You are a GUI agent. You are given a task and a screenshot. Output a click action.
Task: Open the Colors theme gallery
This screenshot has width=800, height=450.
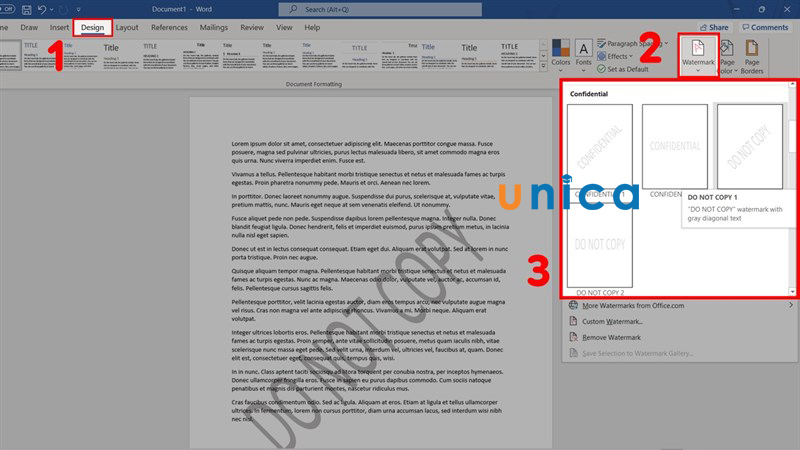[x=561, y=53]
